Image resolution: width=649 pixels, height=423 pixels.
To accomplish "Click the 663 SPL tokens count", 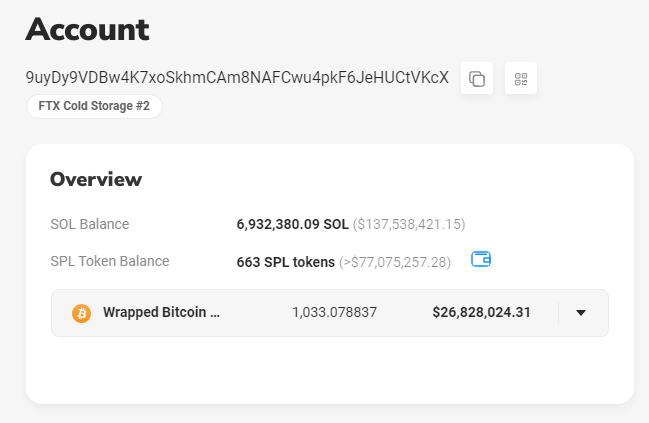I will coord(285,262).
